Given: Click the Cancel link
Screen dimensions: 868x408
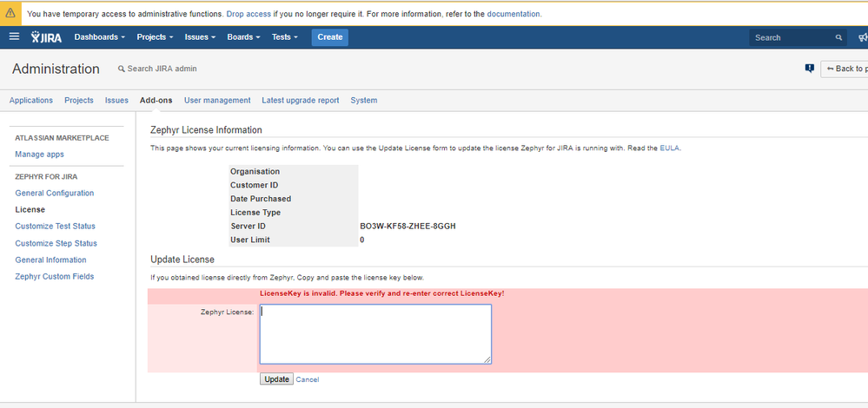Looking at the screenshot, I should [x=308, y=379].
